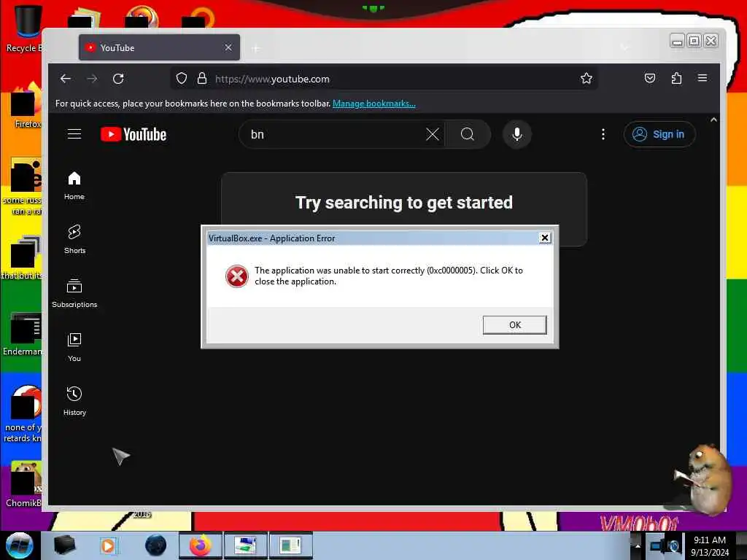The image size is (747, 560).
Task: Go back using the browser back arrow
Action: (66, 79)
